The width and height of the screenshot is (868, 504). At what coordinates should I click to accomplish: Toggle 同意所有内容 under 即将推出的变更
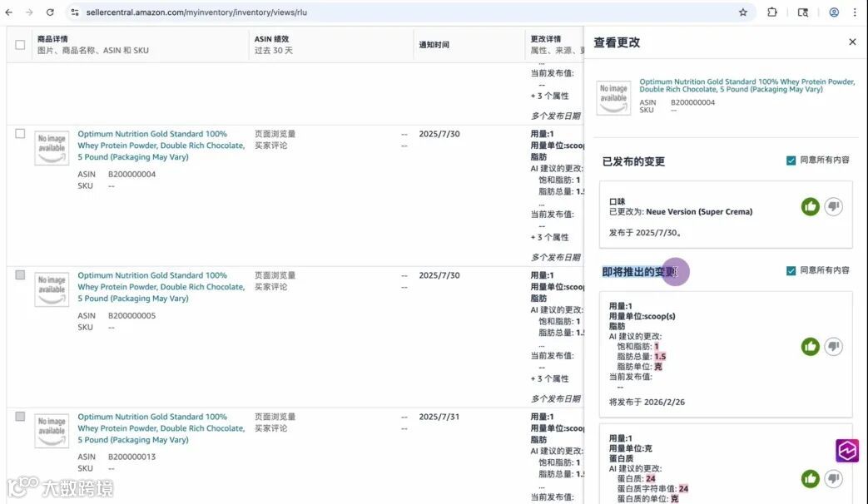[791, 270]
